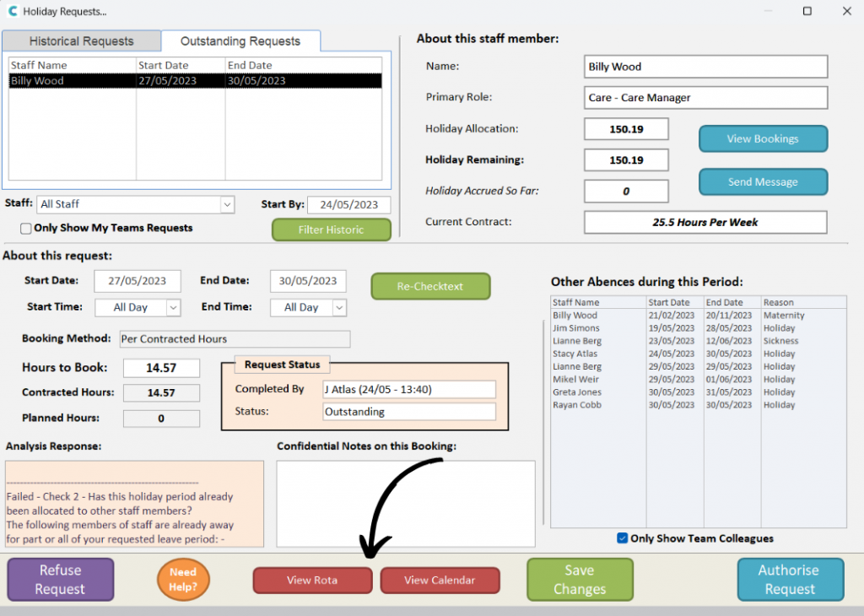Uncheck Only Show Team Colleagues
This screenshot has width=864, height=616.
[623, 538]
